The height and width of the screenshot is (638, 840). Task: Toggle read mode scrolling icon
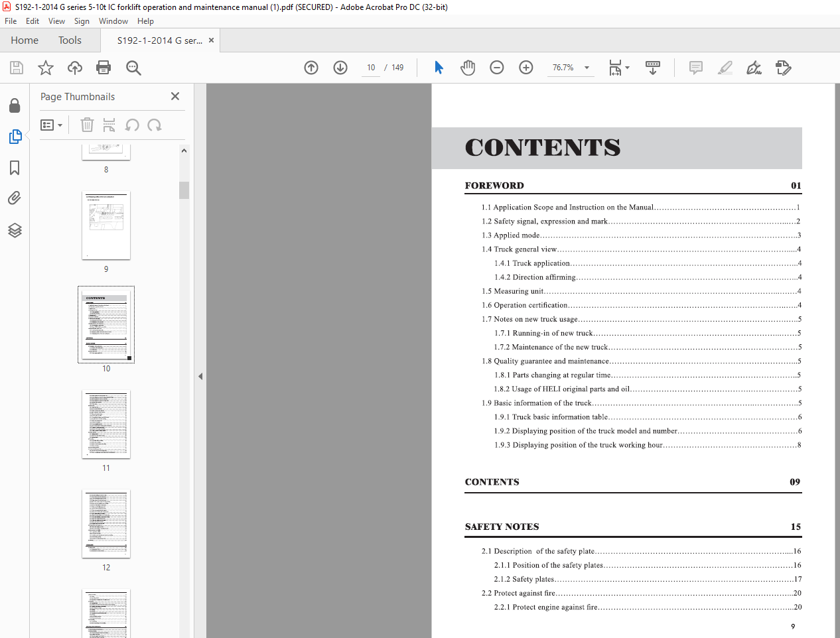(x=653, y=68)
